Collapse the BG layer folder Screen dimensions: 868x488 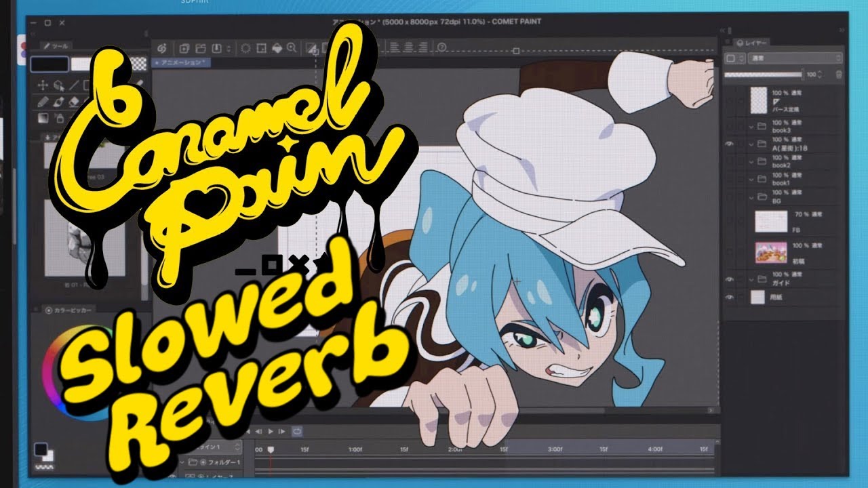(751, 197)
